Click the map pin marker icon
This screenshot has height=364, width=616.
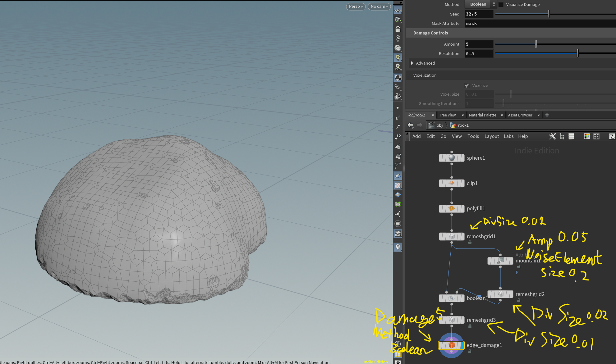point(398,247)
